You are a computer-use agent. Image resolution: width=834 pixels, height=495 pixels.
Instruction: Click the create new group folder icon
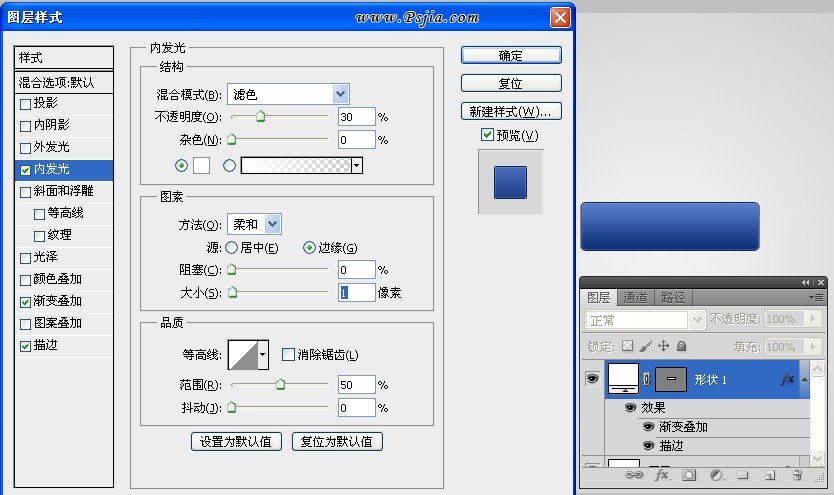[x=742, y=475]
